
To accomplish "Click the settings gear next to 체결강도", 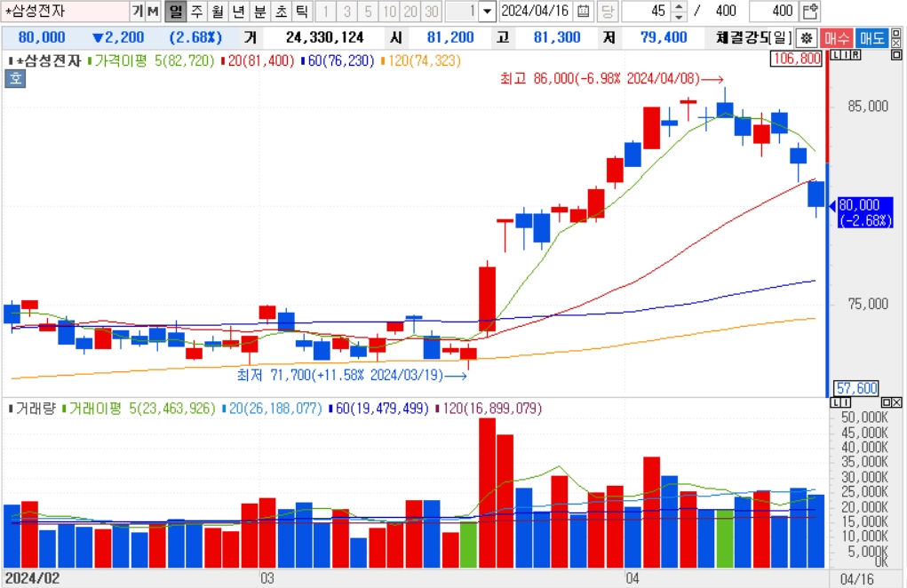I will [x=807, y=38].
